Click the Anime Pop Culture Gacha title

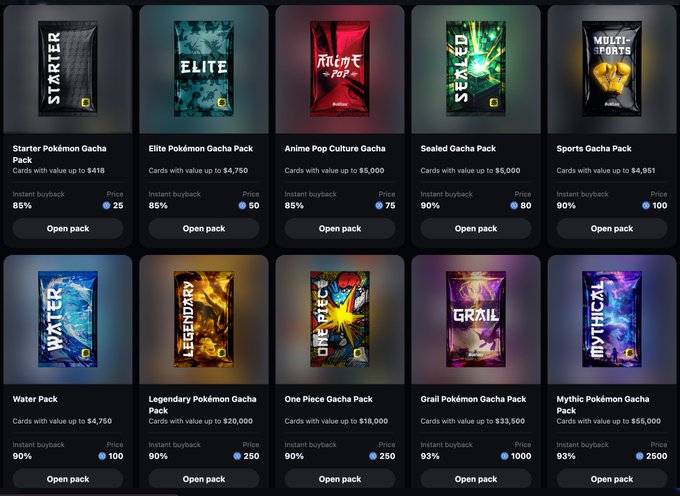click(335, 148)
